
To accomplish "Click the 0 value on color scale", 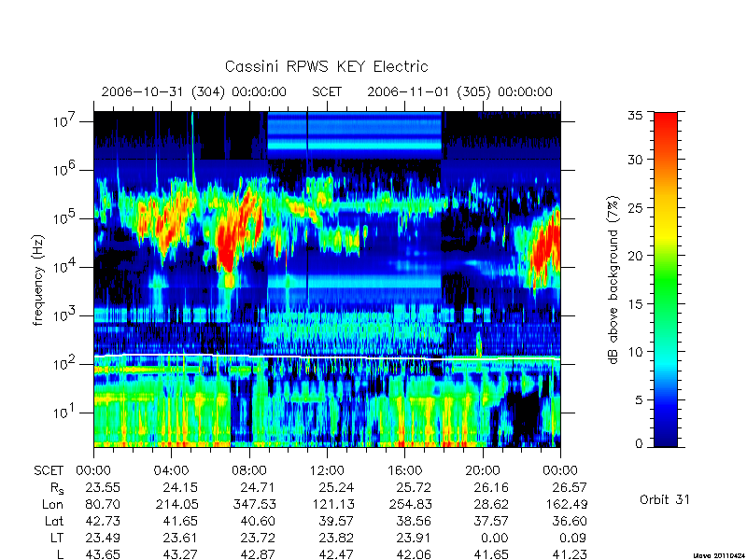I will (639, 443).
